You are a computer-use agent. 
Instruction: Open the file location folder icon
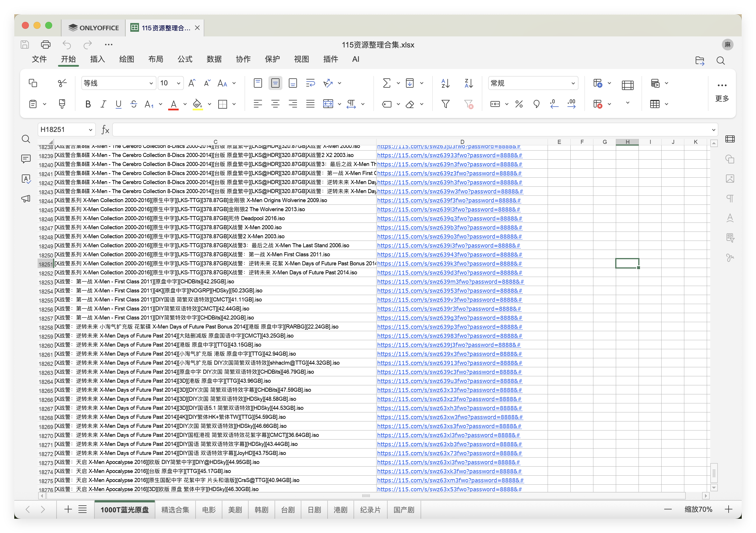700,61
